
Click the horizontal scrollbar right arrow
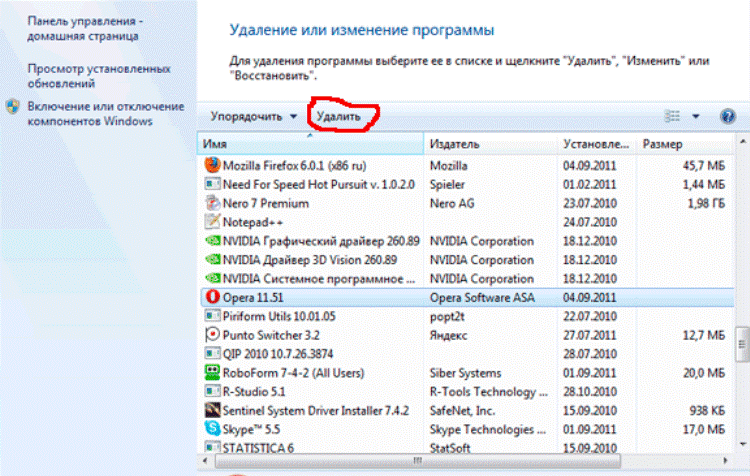[x=726, y=461]
